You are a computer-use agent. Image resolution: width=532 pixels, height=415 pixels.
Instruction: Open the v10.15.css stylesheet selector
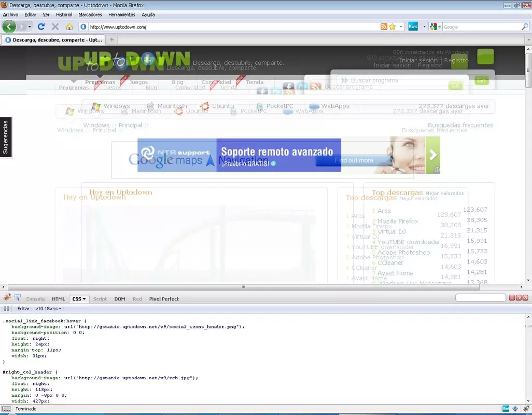[x=48, y=309]
